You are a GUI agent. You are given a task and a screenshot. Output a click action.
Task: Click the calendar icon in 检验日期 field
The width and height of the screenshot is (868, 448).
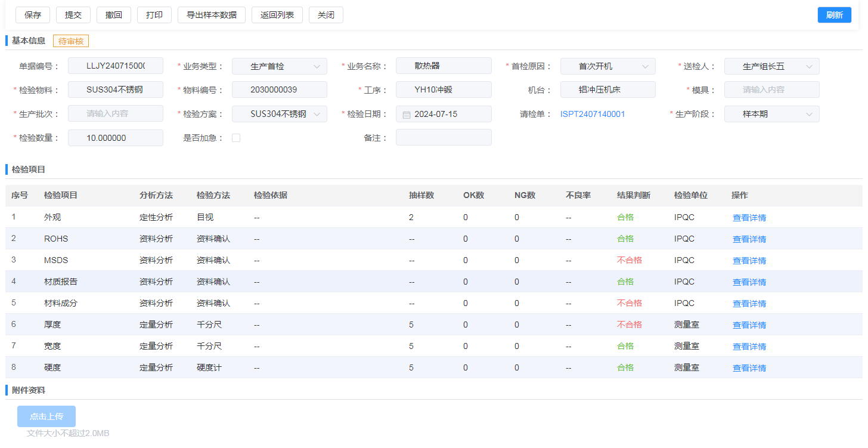[407, 114]
